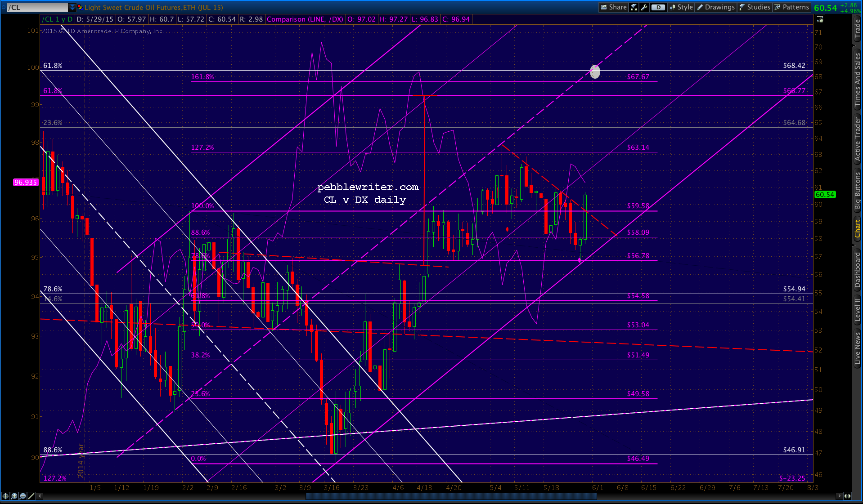Viewport: 863px width, 504px height.
Task: Click the /CL symbol input field
Action: (37, 7)
